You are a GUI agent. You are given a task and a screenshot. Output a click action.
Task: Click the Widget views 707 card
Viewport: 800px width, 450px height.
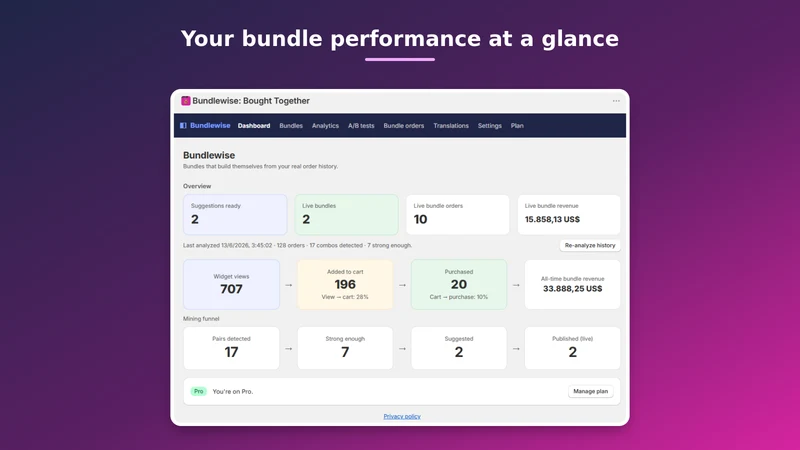232,284
